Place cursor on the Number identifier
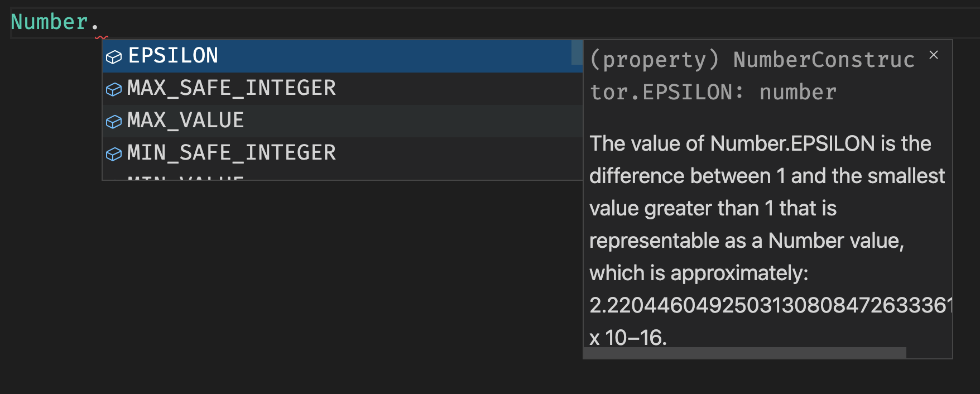Image resolution: width=980 pixels, height=394 pixels. 49,22
